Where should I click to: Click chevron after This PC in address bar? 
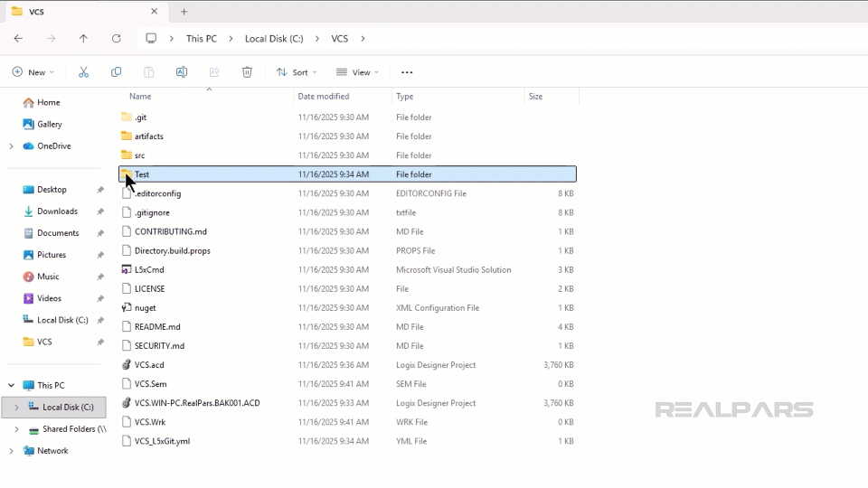[x=231, y=39]
